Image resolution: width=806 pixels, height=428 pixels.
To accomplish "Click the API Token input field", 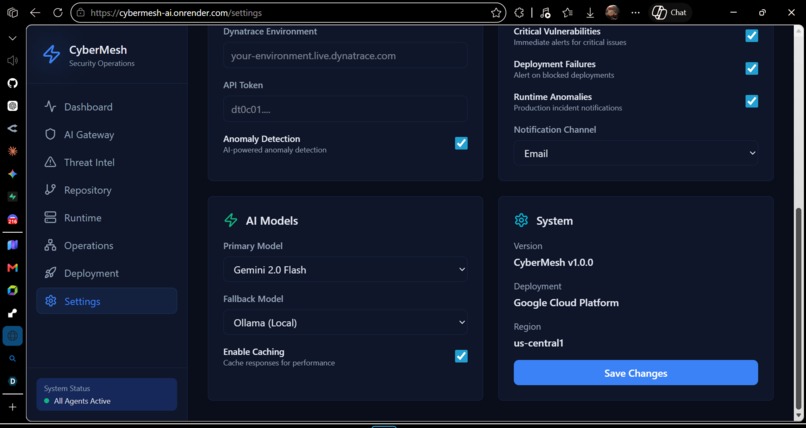I will coord(345,109).
